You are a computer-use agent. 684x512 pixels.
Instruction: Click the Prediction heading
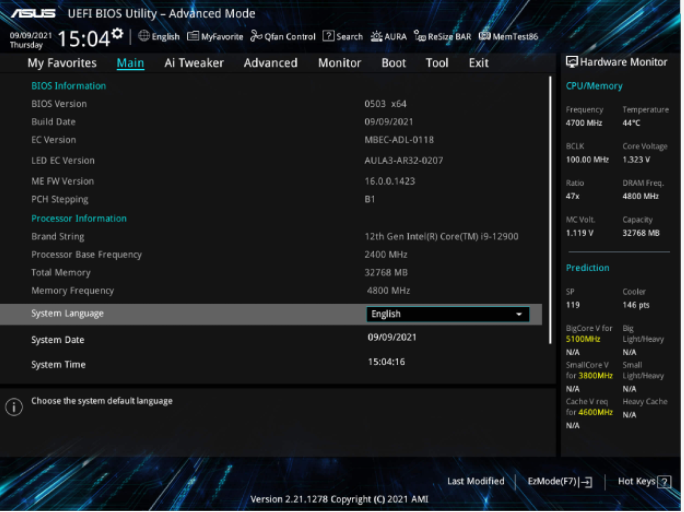coord(588,268)
